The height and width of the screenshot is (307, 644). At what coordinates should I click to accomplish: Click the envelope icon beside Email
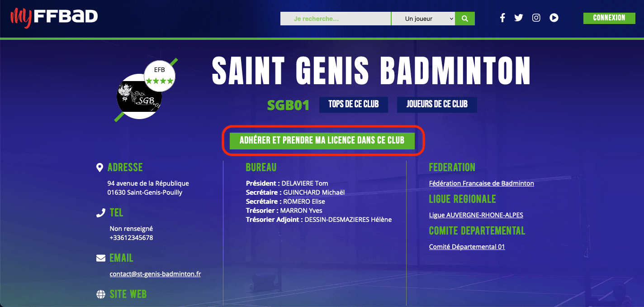(x=101, y=258)
